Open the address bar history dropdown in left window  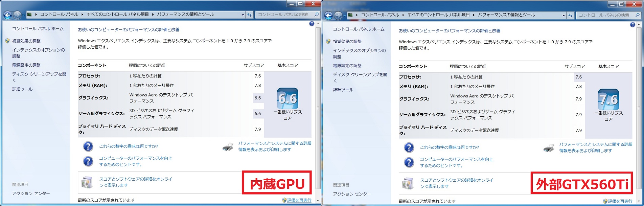tap(243, 15)
